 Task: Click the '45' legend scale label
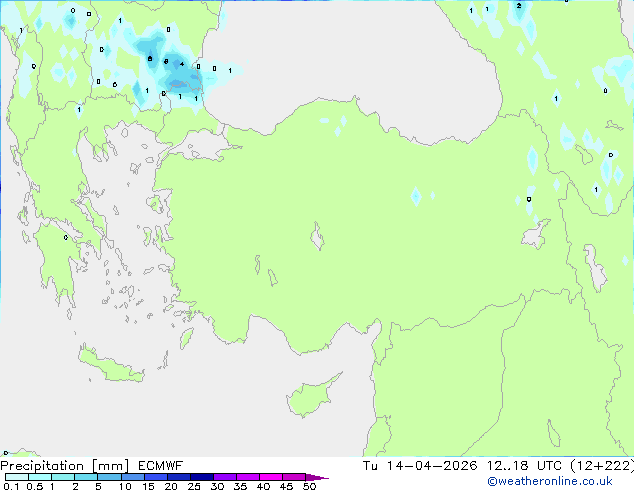point(286,486)
